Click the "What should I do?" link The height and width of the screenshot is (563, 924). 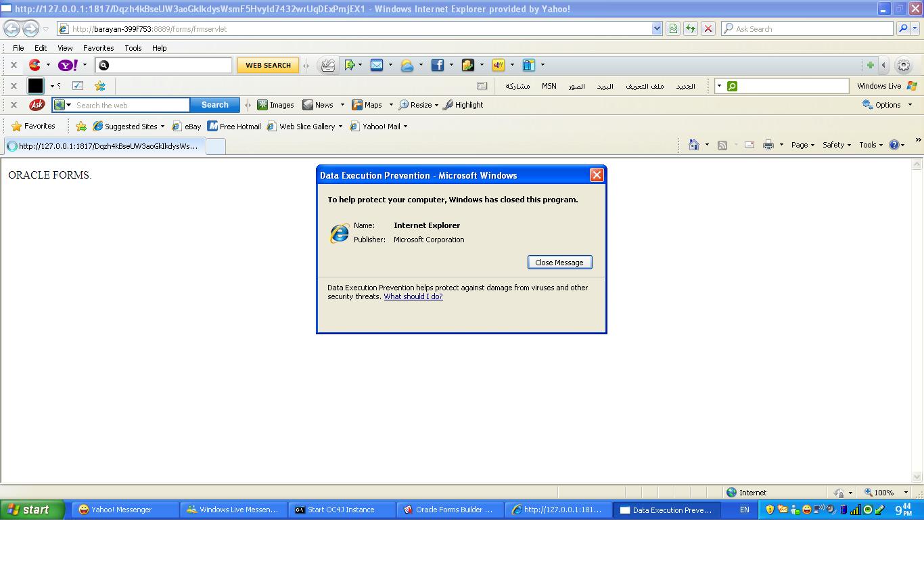tap(413, 296)
